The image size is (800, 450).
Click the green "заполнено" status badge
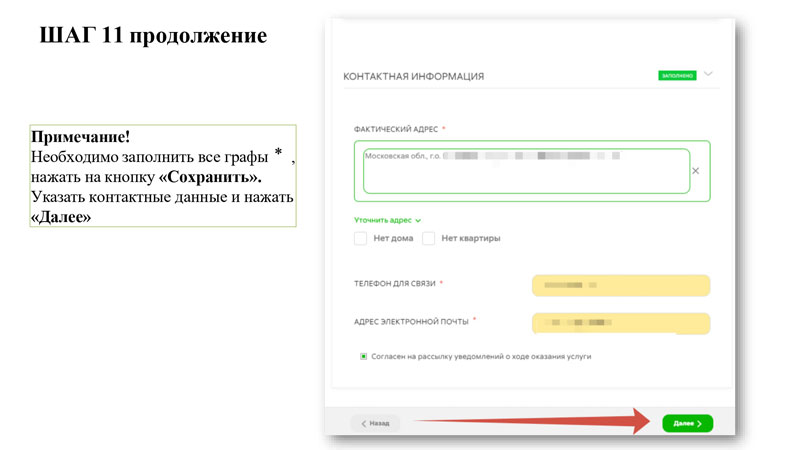[x=677, y=75]
